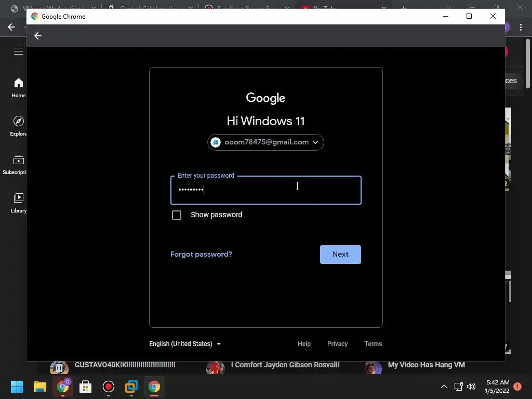The width and height of the screenshot is (532, 399).
Task: Open Microsoft Store from the taskbar
Action: (x=86, y=387)
